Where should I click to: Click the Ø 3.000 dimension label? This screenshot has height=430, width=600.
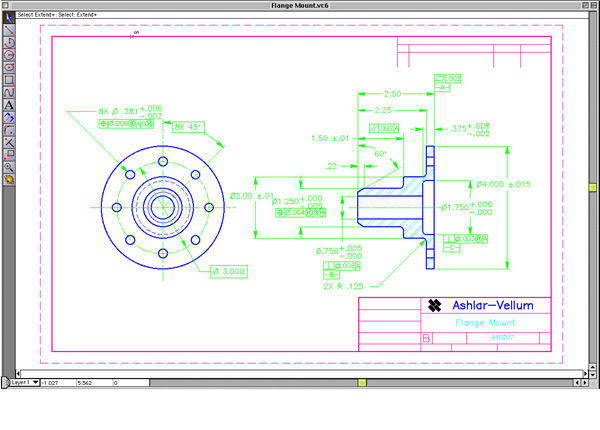point(228,270)
